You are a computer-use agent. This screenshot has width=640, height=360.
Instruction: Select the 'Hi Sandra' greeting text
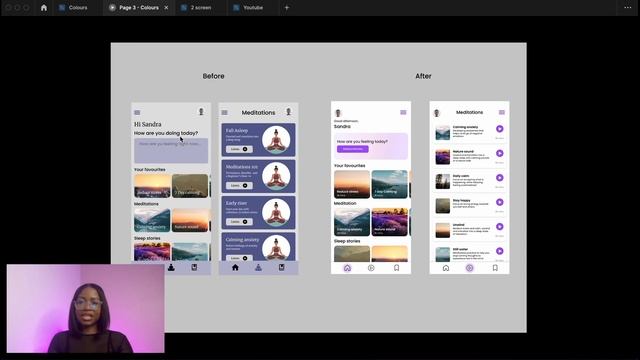148,124
